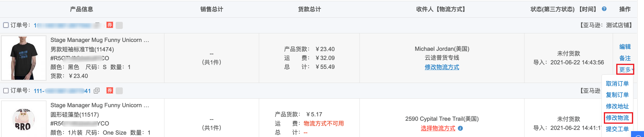Click the 修改物流方式 link for Michael Jordan

click(x=442, y=67)
